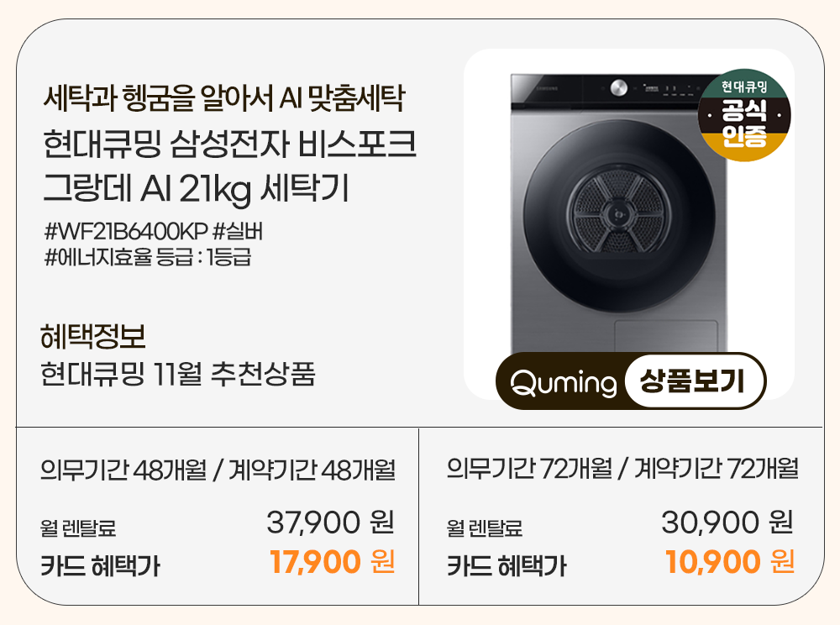Click the washer control dial

click(619, 88)
